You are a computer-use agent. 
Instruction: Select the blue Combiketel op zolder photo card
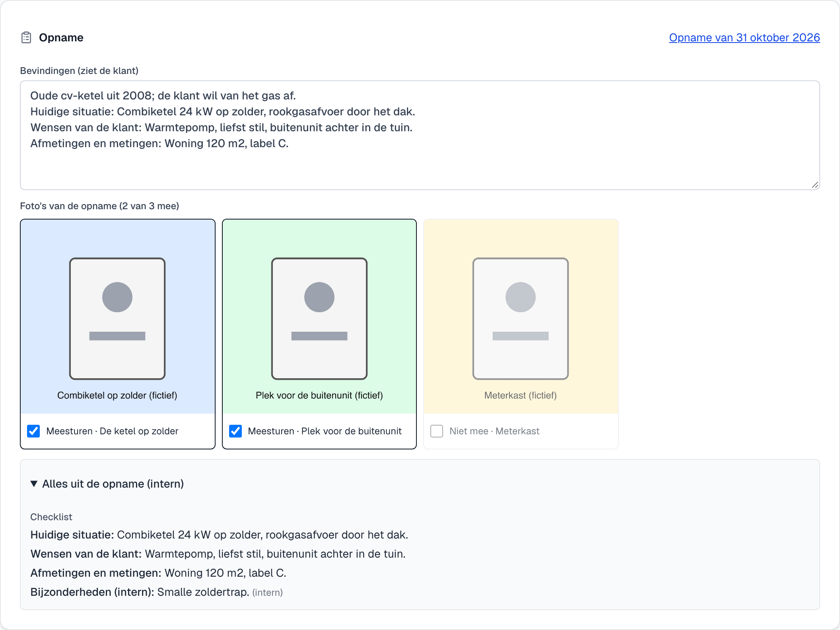point(118,317)
